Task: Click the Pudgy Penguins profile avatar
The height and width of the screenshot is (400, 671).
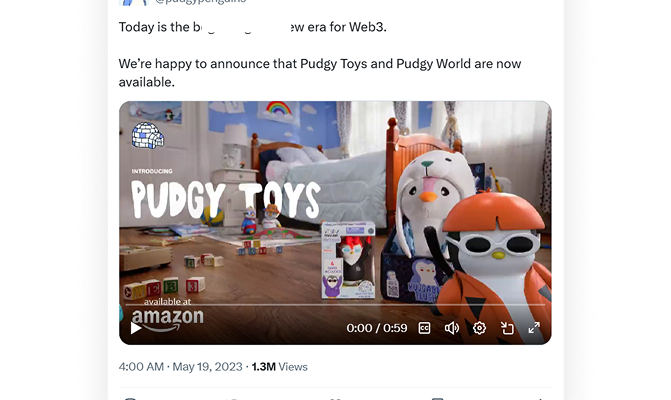Action: [x=133, y=2]
